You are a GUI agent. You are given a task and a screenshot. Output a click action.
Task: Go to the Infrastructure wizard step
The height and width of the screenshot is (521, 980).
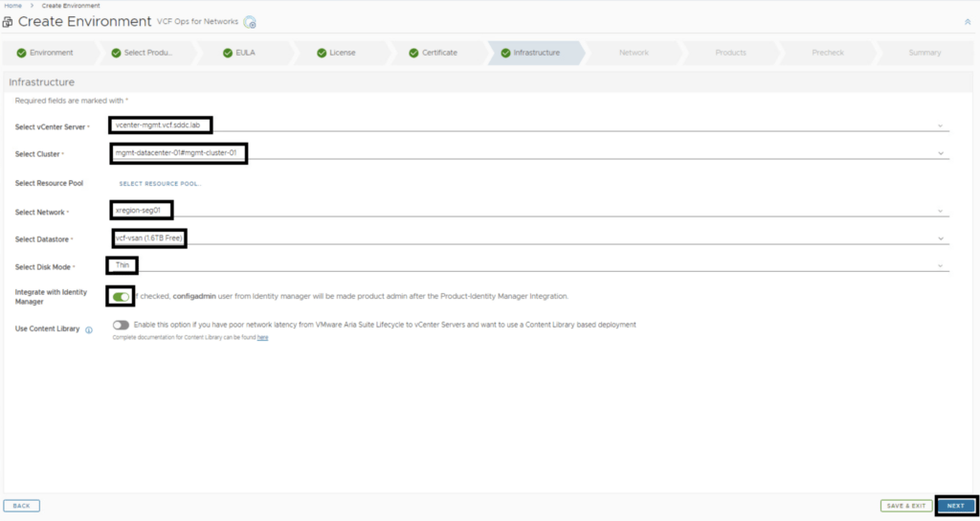(536, 53)
